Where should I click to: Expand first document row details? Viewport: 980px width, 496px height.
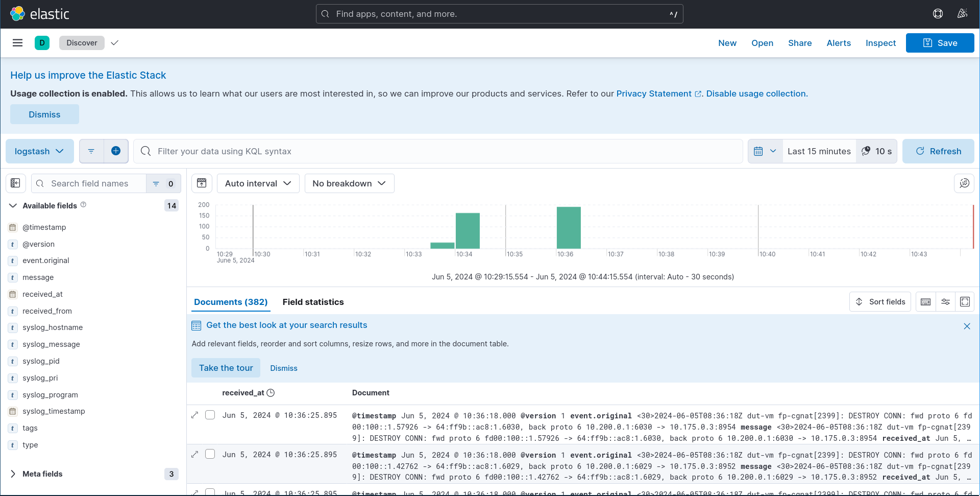click(194, 415)
